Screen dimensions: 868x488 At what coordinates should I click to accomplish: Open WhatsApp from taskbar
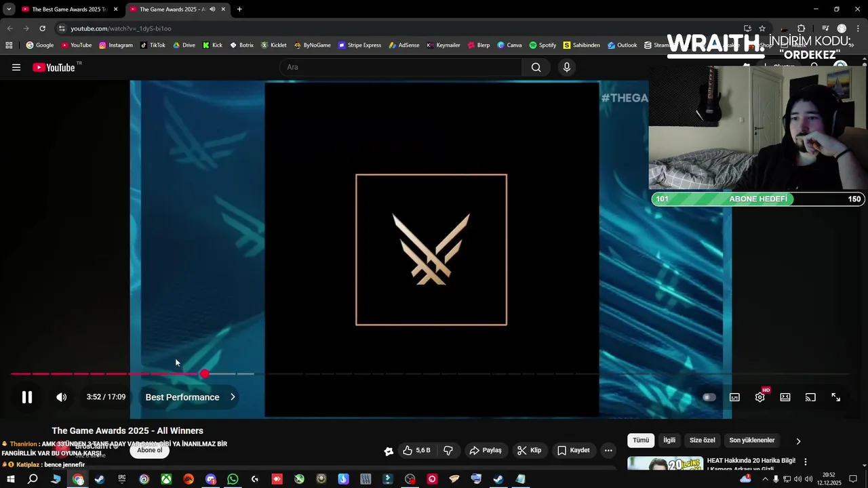pos(233,479)
